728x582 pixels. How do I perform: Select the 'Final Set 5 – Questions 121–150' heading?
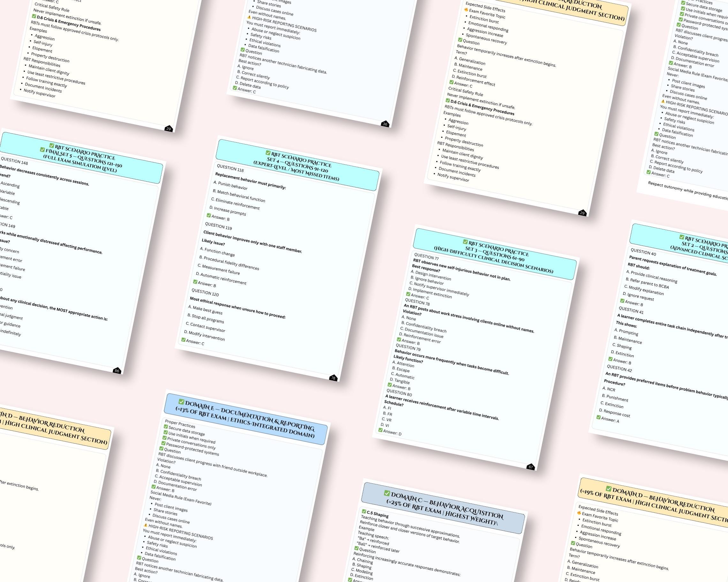tap(84, 157)
